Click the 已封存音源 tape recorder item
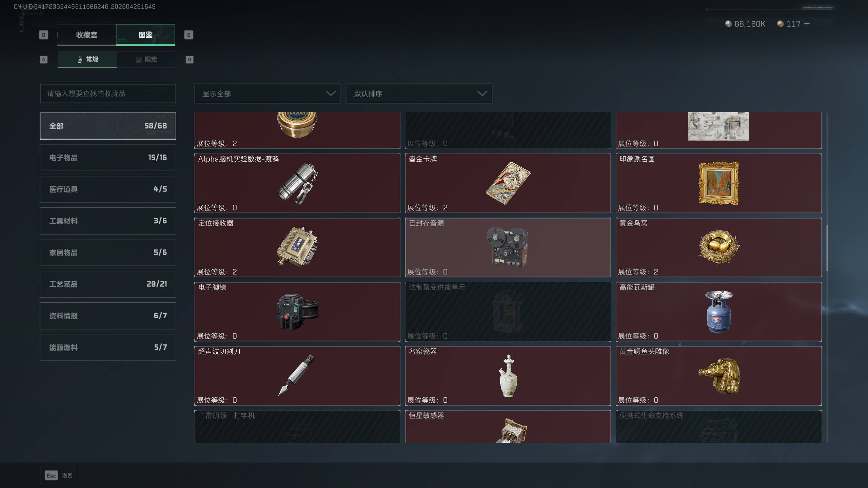868x488 pixels. pos(508,247)
